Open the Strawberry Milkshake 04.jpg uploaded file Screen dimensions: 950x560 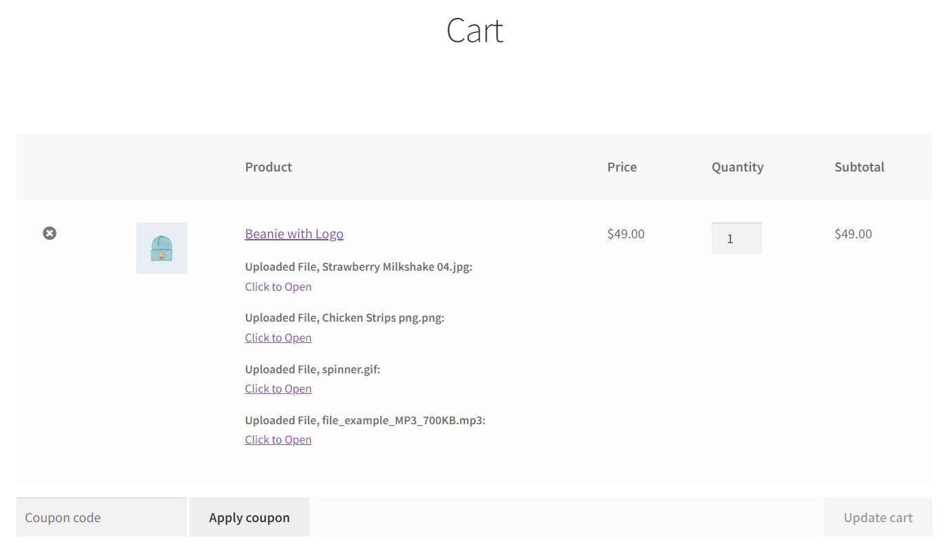tap(278, 286)
